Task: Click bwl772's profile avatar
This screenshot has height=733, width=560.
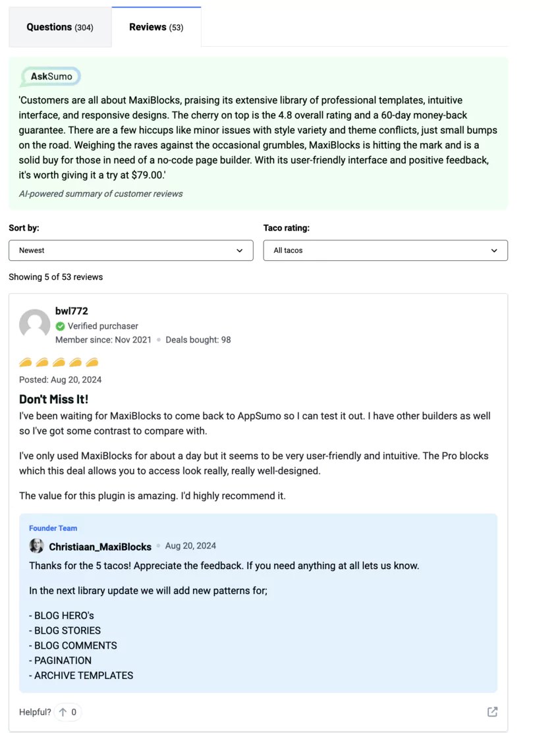Action: pyautogui.click(x=34, y=325)
